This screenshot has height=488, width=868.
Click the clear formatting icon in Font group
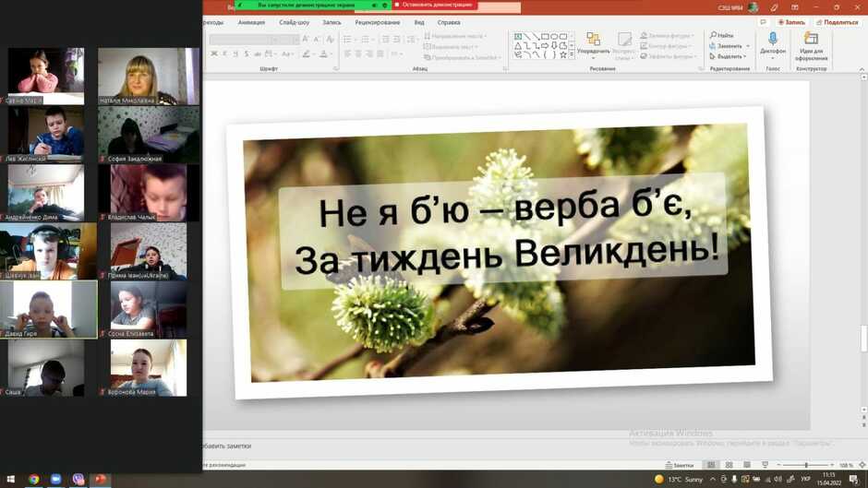pyautogui.click(x=330, y=40)
